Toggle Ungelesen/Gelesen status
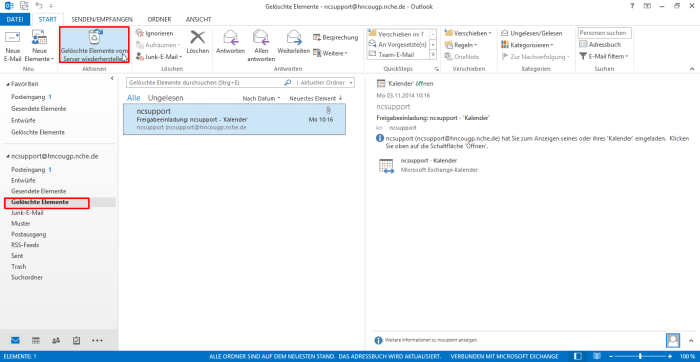The width and height of the screenshot is (700, 362). click(532, 33)
